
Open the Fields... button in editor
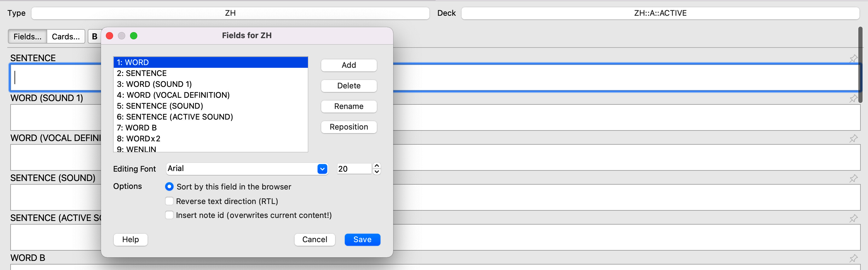[x=27, y=36]
